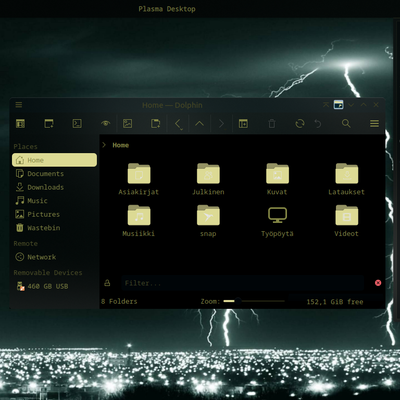Toggle the filter lock icon
This screenshot has width=400, height=400.
point(107,283)
